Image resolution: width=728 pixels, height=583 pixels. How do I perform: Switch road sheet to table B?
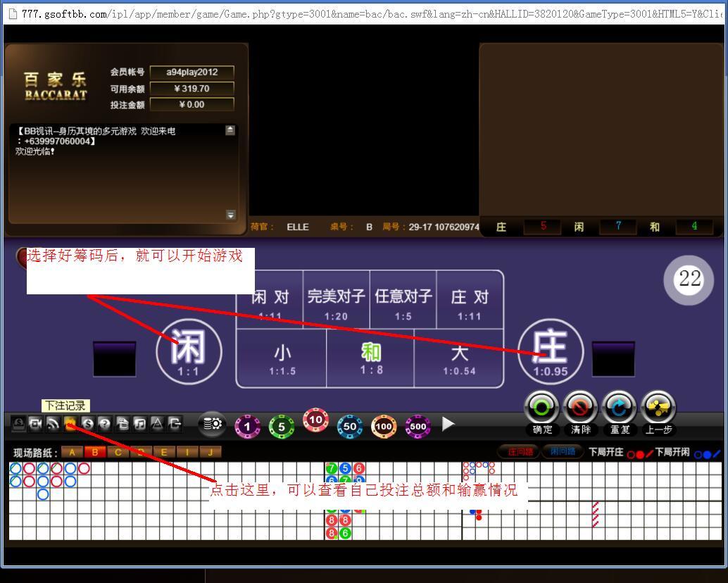point(95,452)
